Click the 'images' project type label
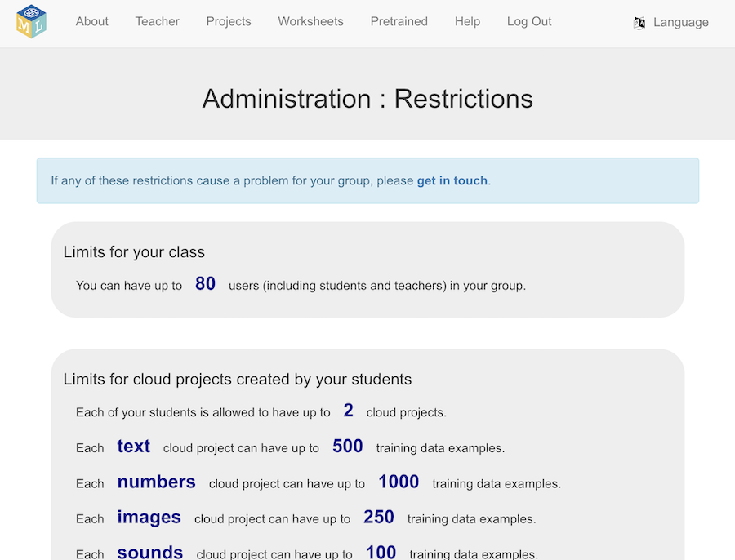The height and width of the screenshot is (560, 735). click(x=149, y=518)
